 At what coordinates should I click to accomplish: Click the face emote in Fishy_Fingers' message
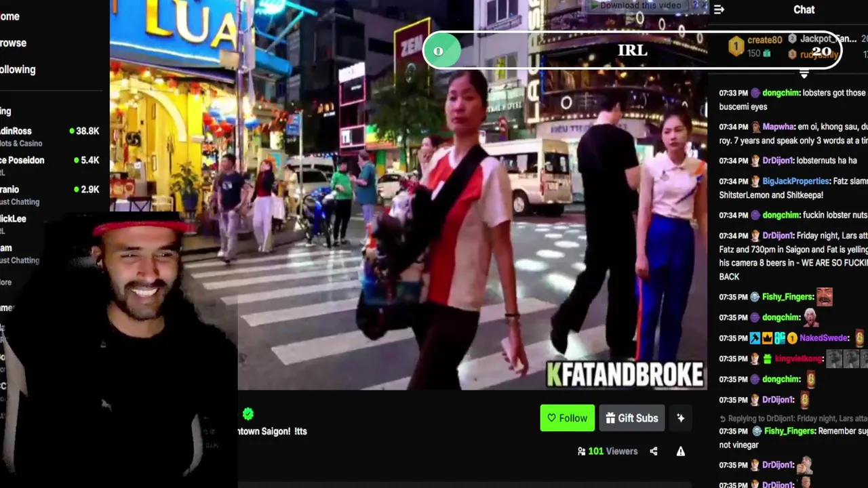click(x=824, y=296)
